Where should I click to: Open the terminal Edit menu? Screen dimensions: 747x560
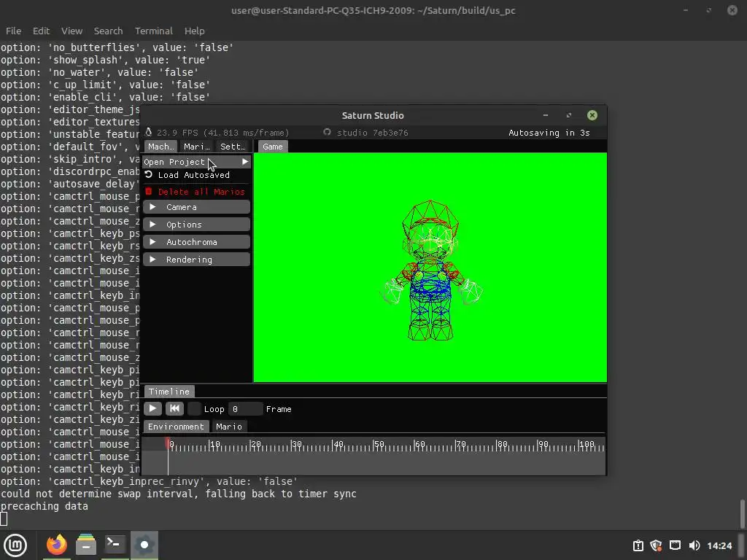click(x=42, y=31)
